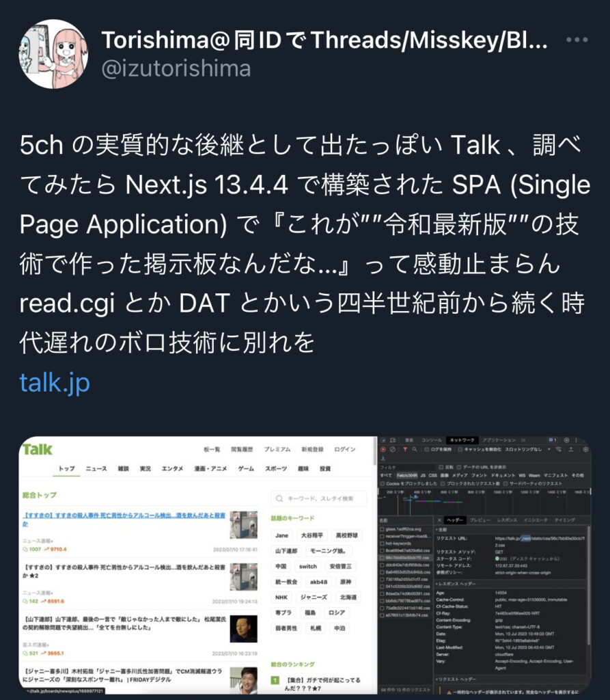Enable the ログを保持 checkbox
This screenshot has height=700, width=610.
click(x=427, y=450)
